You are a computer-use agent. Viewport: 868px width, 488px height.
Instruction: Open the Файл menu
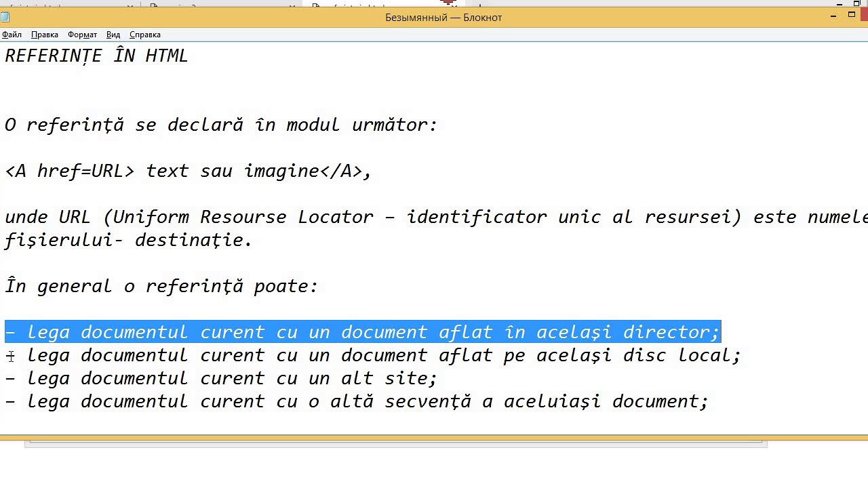point(12,35)
